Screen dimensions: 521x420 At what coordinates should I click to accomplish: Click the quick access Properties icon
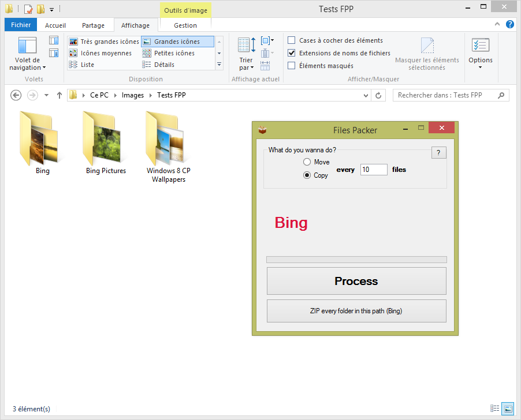pos(28,9)
